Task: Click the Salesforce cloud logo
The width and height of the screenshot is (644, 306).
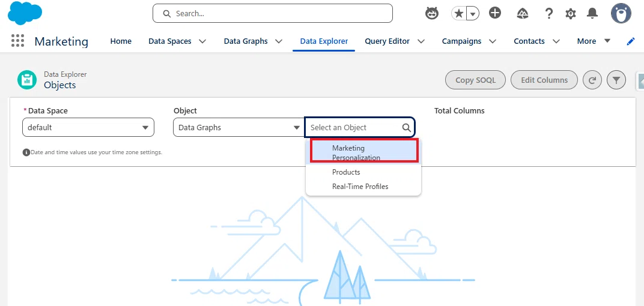Action: 25,13
